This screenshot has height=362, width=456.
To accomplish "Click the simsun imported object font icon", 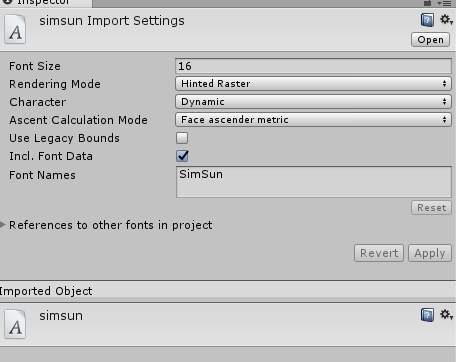I will coord(15,324).
